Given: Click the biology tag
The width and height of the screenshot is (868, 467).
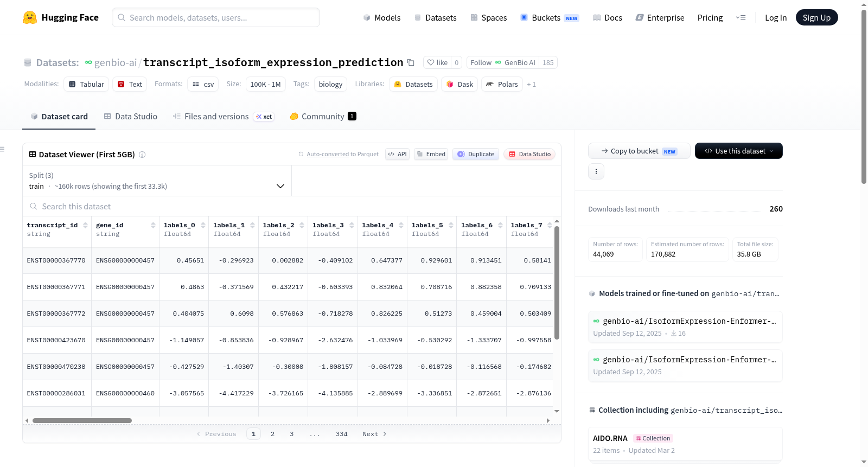Looking at the screenshot, I should click(x=330, y=84).
